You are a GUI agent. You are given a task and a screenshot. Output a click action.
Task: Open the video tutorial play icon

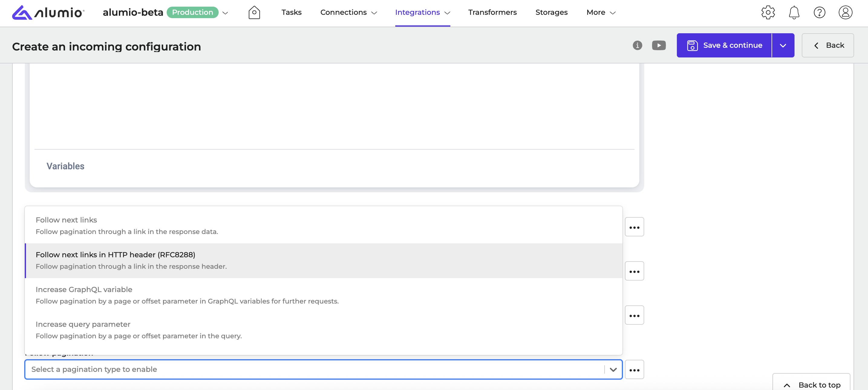click(658, 45)
